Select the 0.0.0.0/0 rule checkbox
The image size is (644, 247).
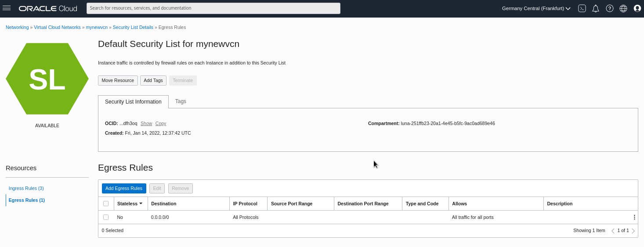pos(105,217)
